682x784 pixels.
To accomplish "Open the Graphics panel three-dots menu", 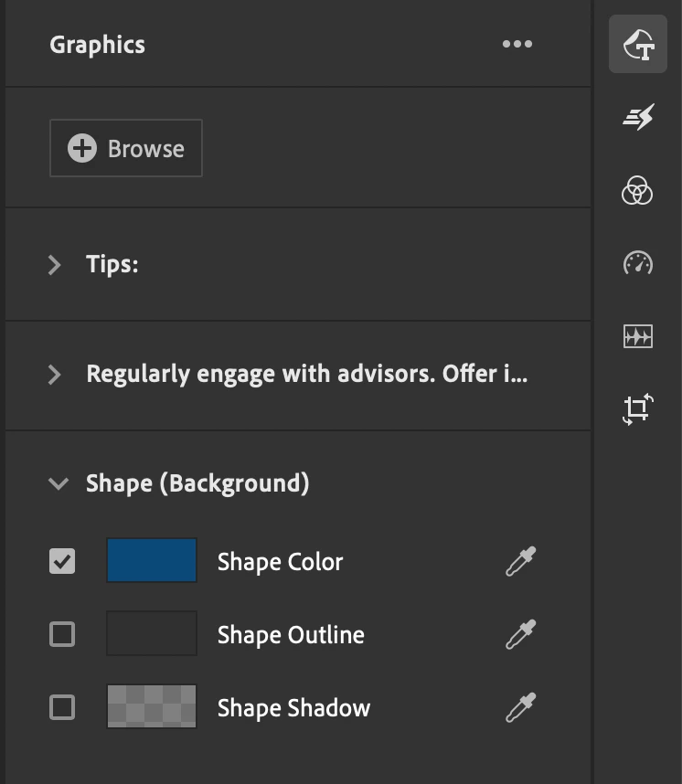I will pyautogui.click(x=517, y=44).
